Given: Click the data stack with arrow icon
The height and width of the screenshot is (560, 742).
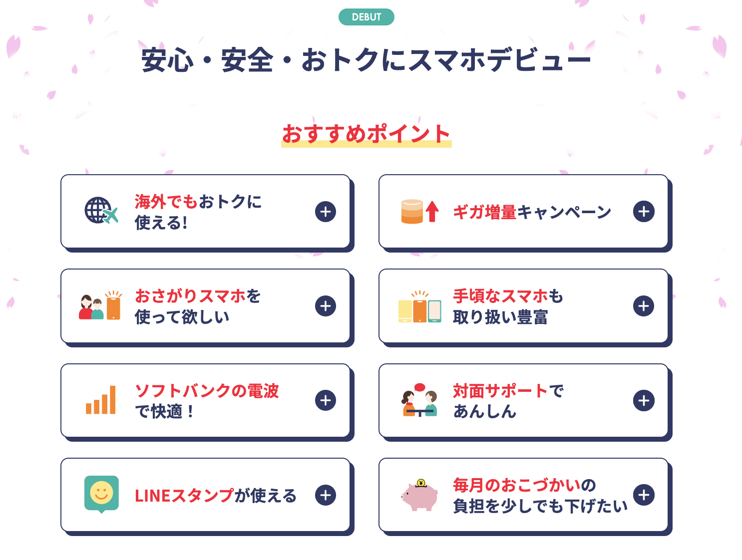Looking at the screenshot, I should pyautogui.click(x=420, y=212).
